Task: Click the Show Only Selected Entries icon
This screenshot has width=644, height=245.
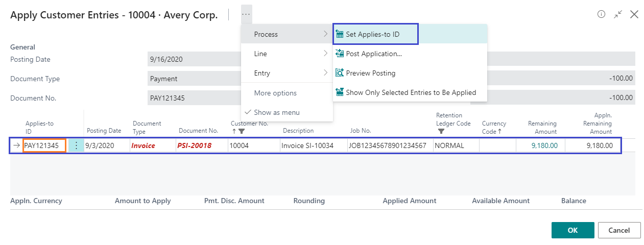Action: [x=340, y=92]
